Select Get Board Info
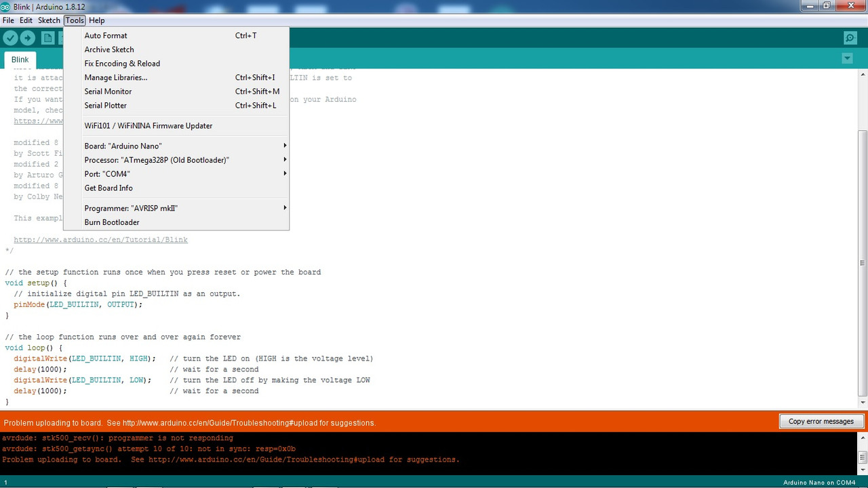Screen dimensions: 868x488 click(x=176, y=188)
